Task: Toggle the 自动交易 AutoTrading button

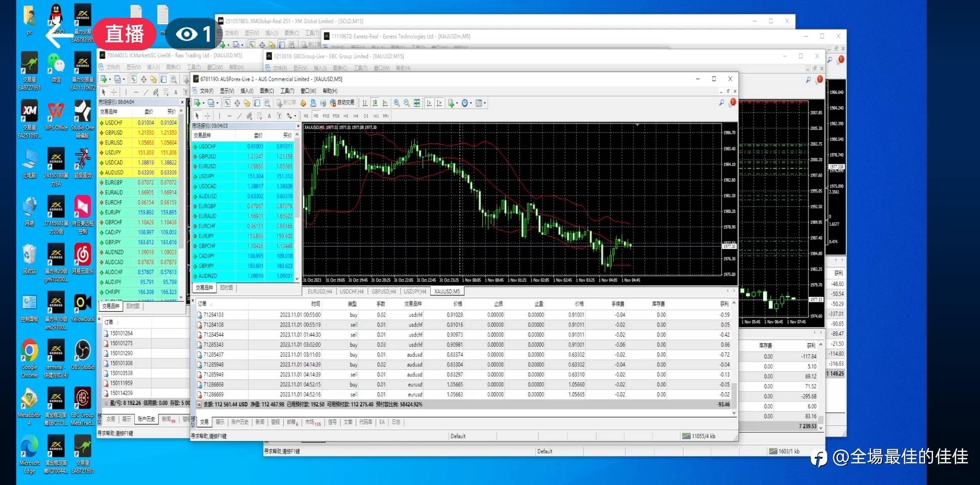Action: point(342,103)
